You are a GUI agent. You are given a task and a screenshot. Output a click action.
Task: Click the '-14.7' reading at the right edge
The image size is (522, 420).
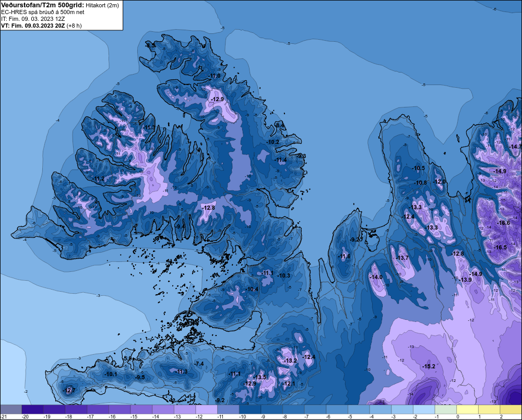coord(515,147)
